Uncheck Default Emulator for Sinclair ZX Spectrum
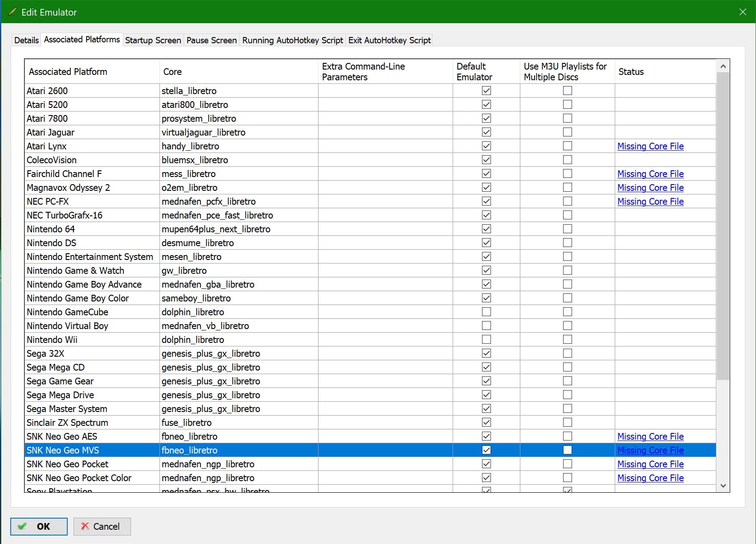 (486, 422)
